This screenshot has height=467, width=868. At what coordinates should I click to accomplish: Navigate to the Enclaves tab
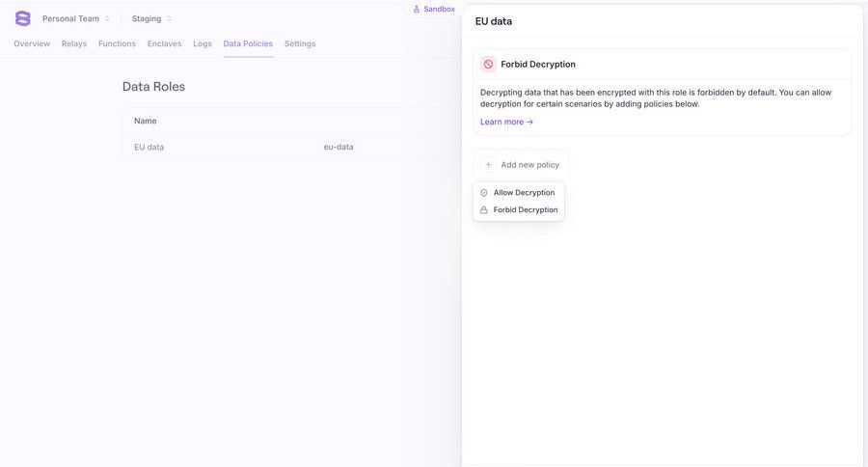click(x=164, y=43)
